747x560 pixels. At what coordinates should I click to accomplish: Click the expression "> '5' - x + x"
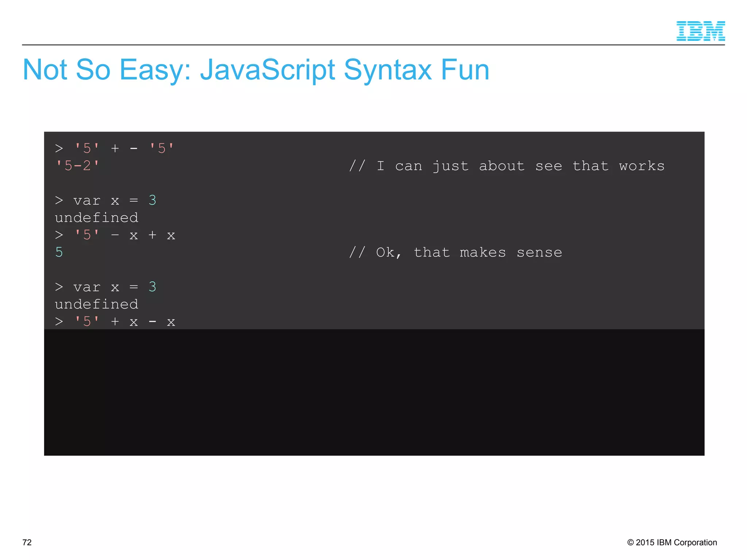[115, 235]
